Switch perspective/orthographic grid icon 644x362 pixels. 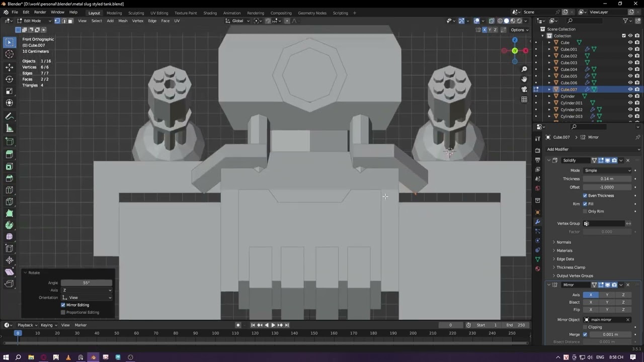coord(524,100)
